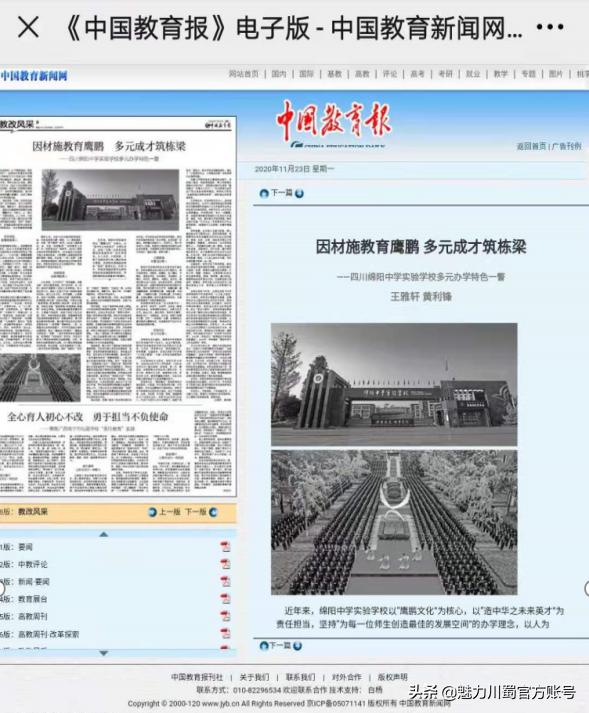The image size is (589, 713).
Task: Open 中国教育报刊社 footer link
Action: click(197, 677)
